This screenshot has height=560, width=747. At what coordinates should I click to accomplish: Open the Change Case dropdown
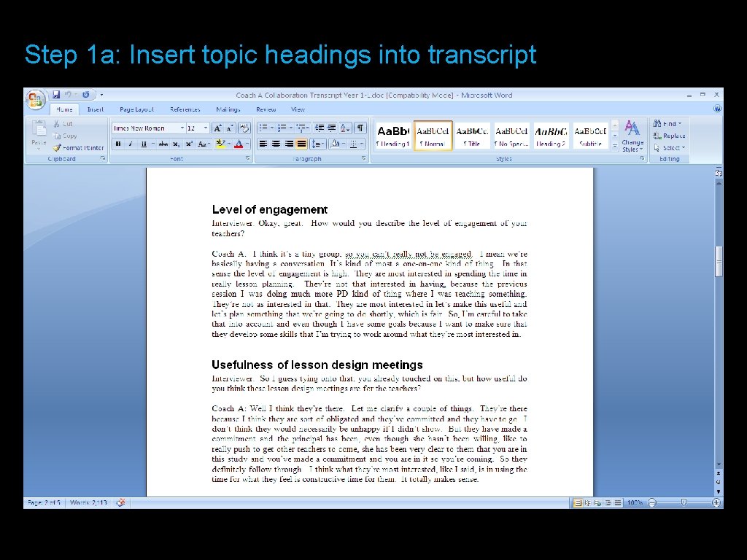(x=204, y=144)
